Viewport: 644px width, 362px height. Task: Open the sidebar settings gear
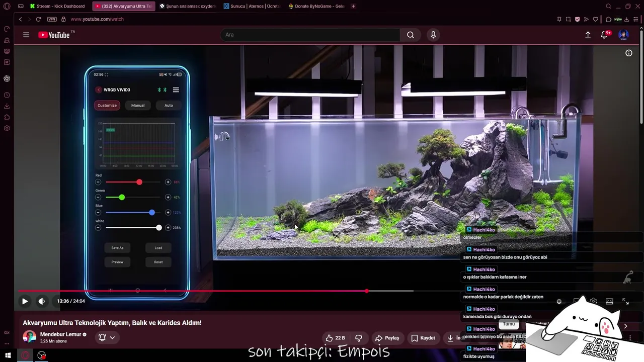click(x=7, y=128)
